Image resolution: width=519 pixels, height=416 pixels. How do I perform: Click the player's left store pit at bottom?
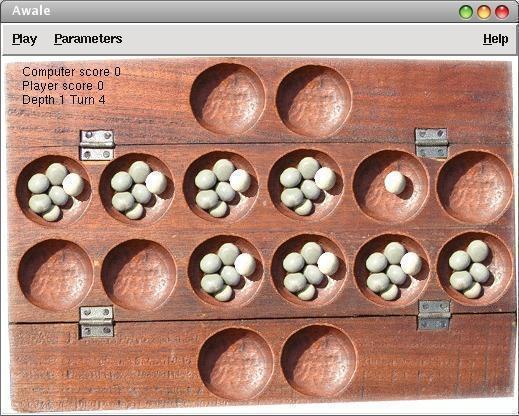click(x=236, y=364)
